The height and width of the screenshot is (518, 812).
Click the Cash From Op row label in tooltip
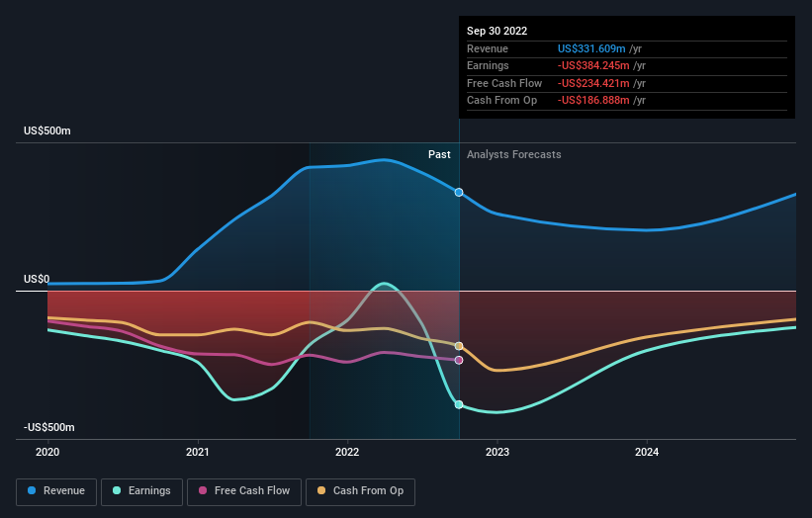pos(501,101)
